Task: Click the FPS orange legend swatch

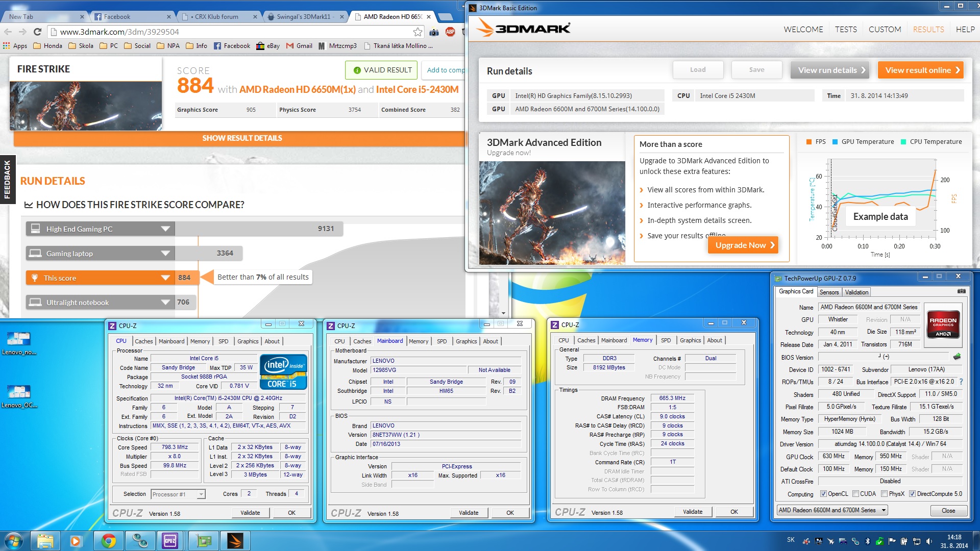Action: pos(808,142)
